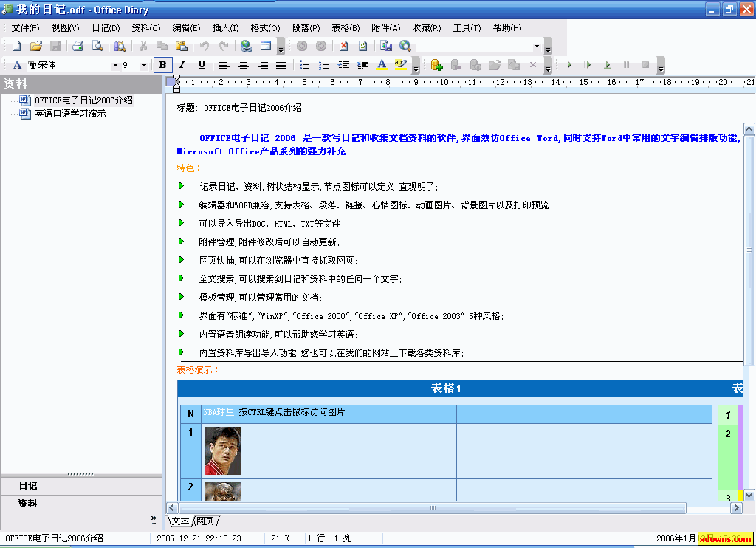Toggle italic formatting
Screen dimensions: 756x548
pos(182,65)
